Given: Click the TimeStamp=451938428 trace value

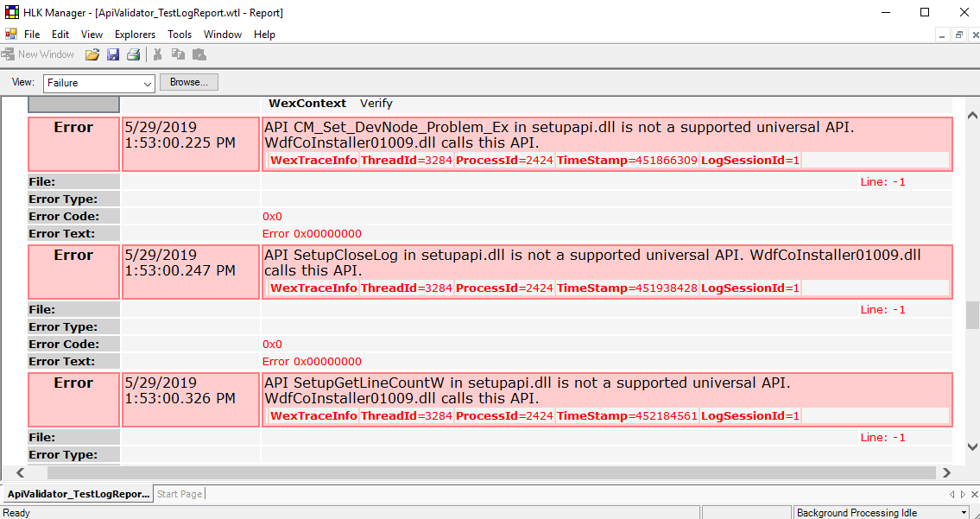Looking at the screenshot, I should click(x=627, y=288).
